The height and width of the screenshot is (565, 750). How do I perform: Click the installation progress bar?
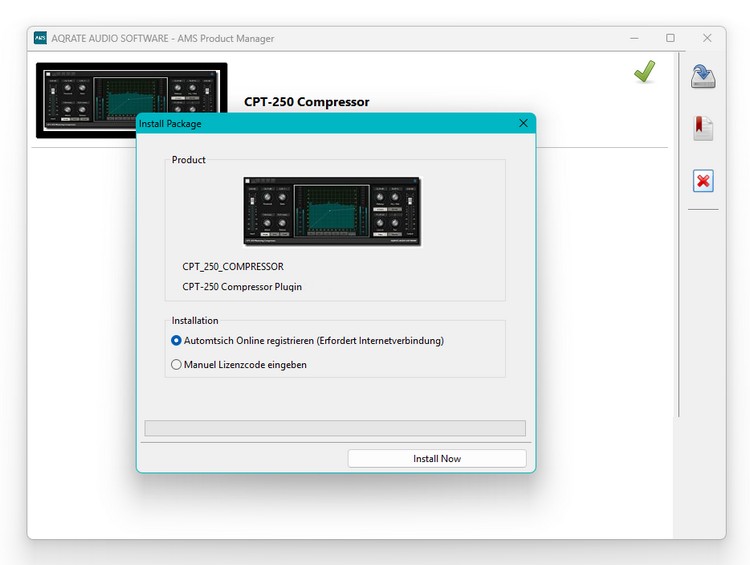point(335,428)
